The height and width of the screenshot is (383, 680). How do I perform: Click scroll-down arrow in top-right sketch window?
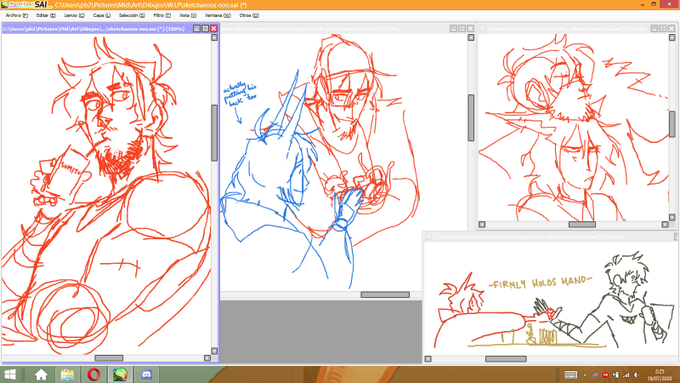coord(672,217)
